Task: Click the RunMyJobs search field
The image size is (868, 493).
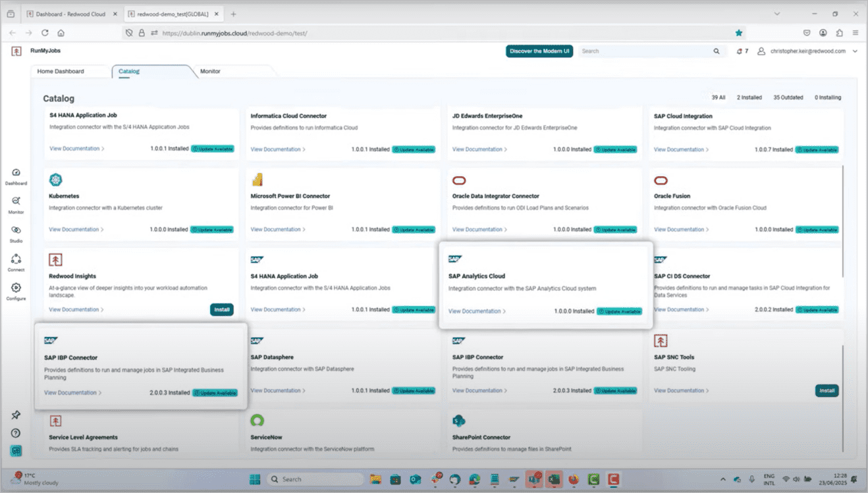Action: (x=645, y=51)
